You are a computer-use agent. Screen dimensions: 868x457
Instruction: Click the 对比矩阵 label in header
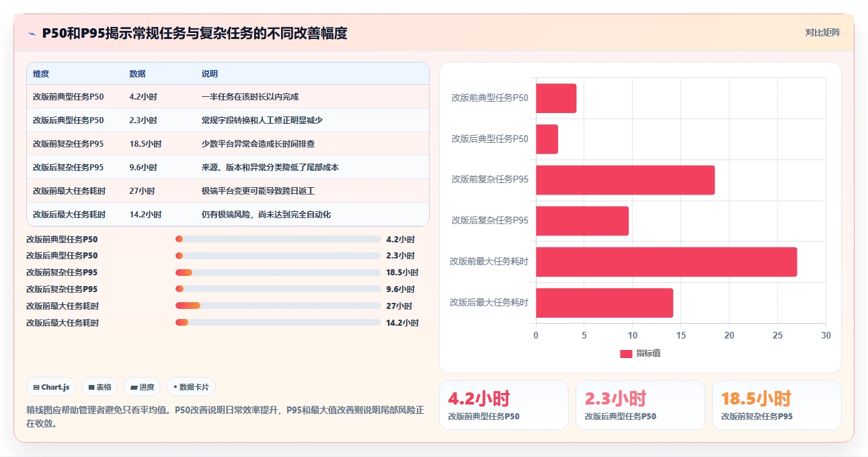[823, 32]
